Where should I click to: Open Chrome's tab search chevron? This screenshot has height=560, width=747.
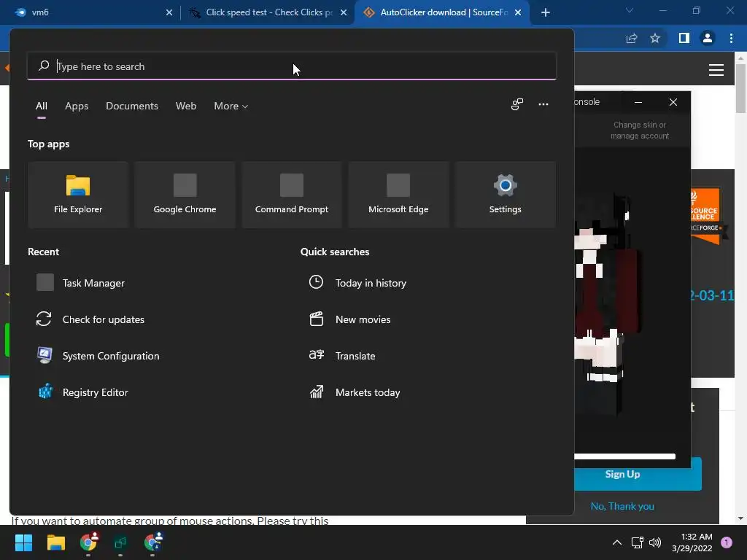(630, 10)
